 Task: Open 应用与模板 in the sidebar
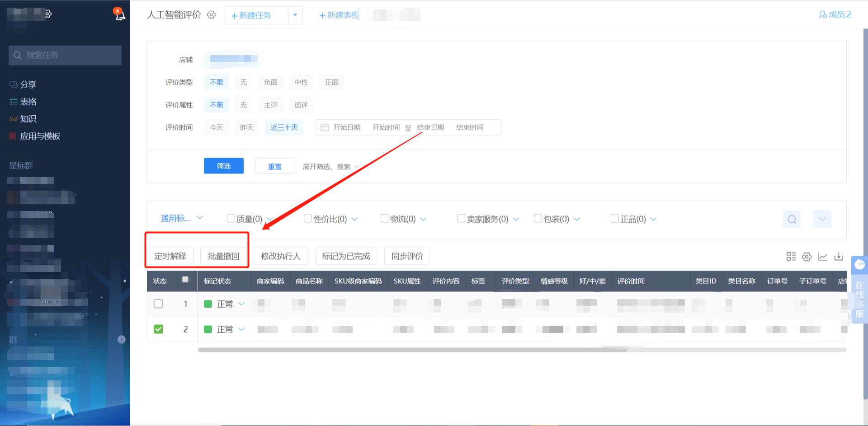[40, 136]
